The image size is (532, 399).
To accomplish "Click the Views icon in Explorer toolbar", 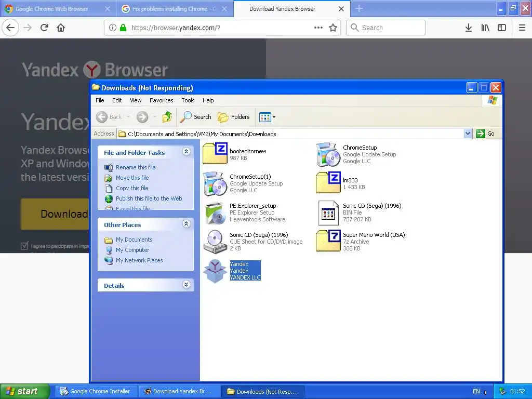I will (x=264, y=117).
